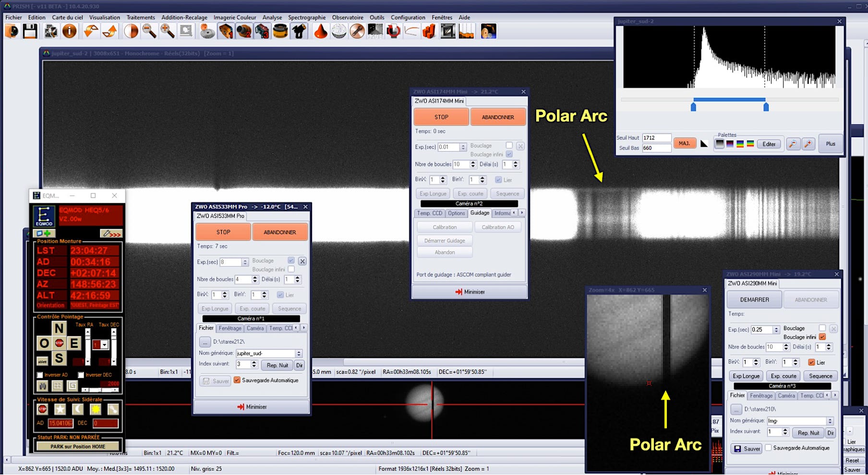Click the floppy disk save icon in toolbar
The width and height of the screenshot is (868, 475).
[x=30, y=32]
